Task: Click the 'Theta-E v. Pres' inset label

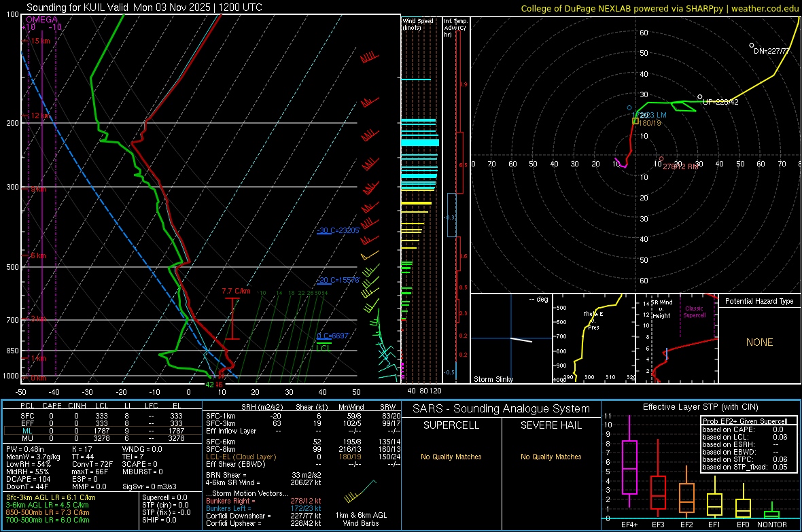Action: pyautogui.click(x=593, y=320)
